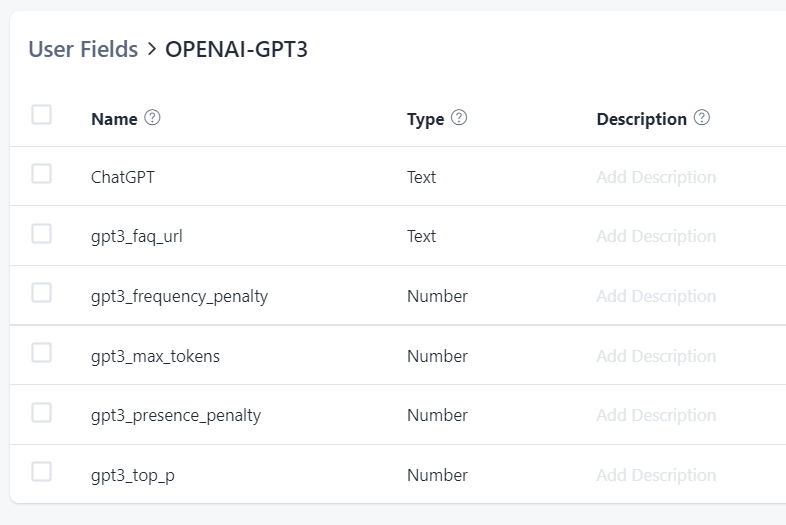Add description for gpt3_frequency_penalty
Image resolution: width=786 pixels, height=525 pixels.
[x=656, y=296]
